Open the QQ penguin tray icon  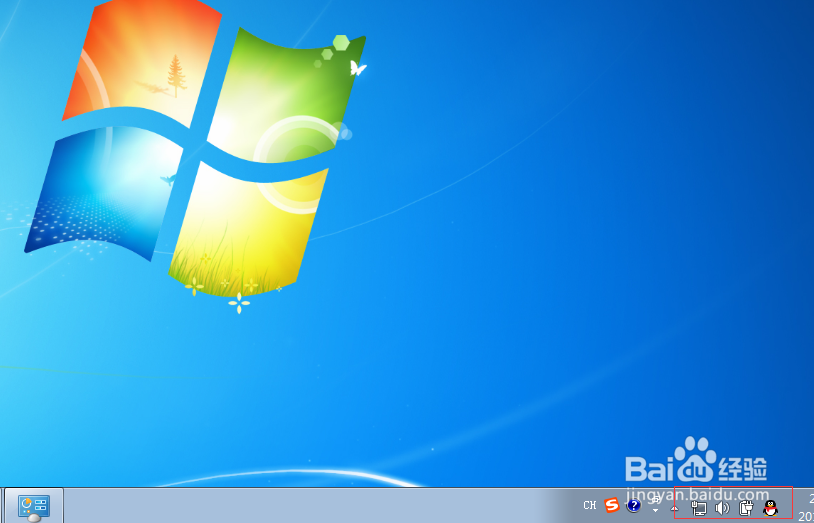tap(771, 508)
